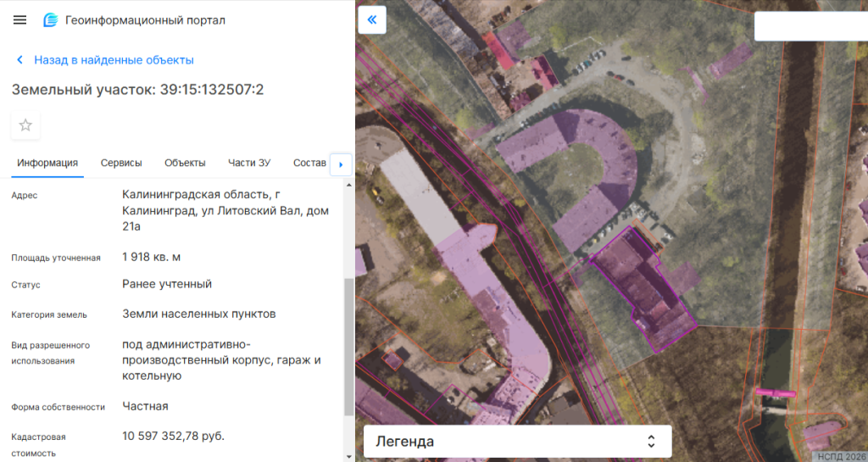Add parcel to favorites with star

25,125
